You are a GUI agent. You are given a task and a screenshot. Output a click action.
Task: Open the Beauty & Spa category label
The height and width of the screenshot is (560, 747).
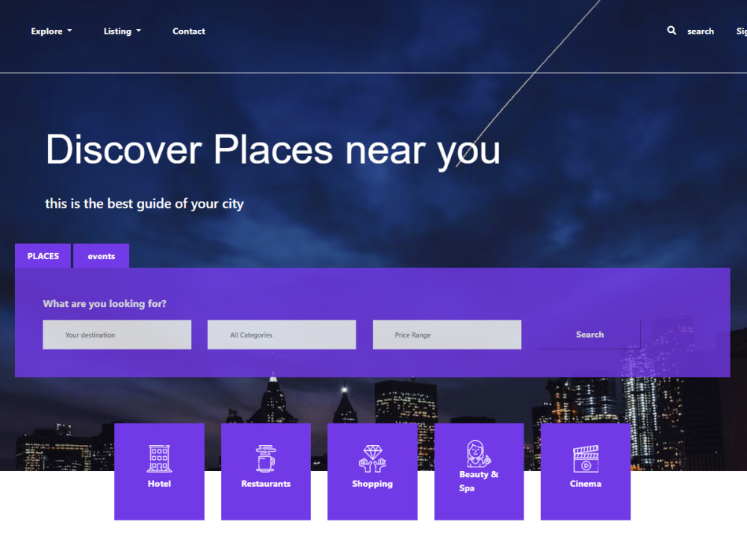tap(478, 481)
